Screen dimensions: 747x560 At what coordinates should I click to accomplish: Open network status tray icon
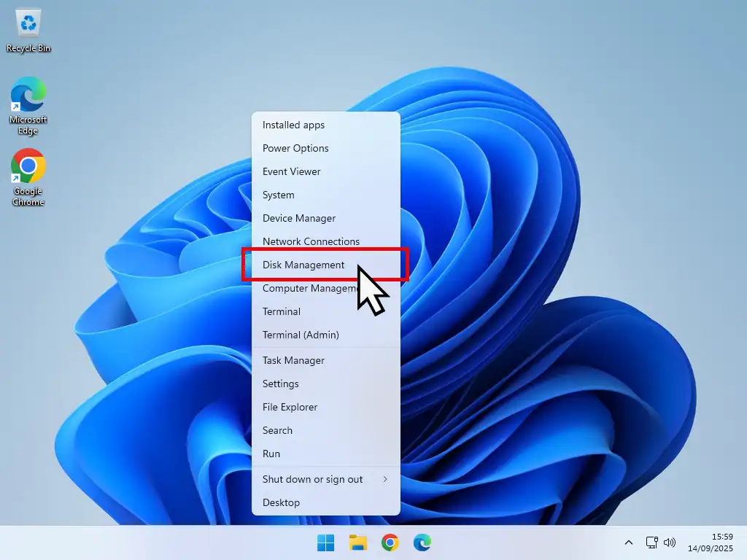(x=651, y=542)
